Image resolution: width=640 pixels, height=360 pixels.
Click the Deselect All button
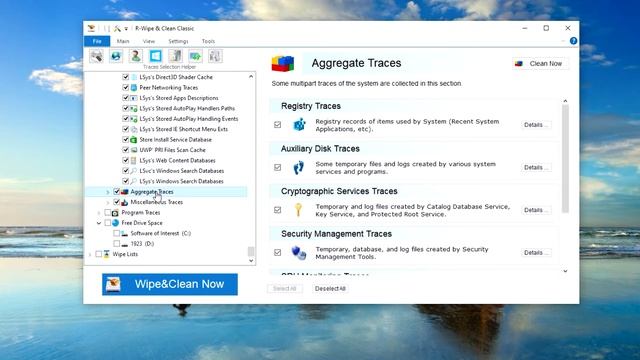coord(330,289)
